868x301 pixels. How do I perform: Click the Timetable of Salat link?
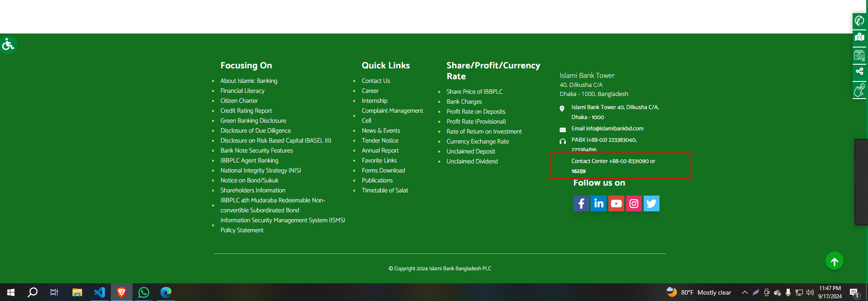click(384, 191)
